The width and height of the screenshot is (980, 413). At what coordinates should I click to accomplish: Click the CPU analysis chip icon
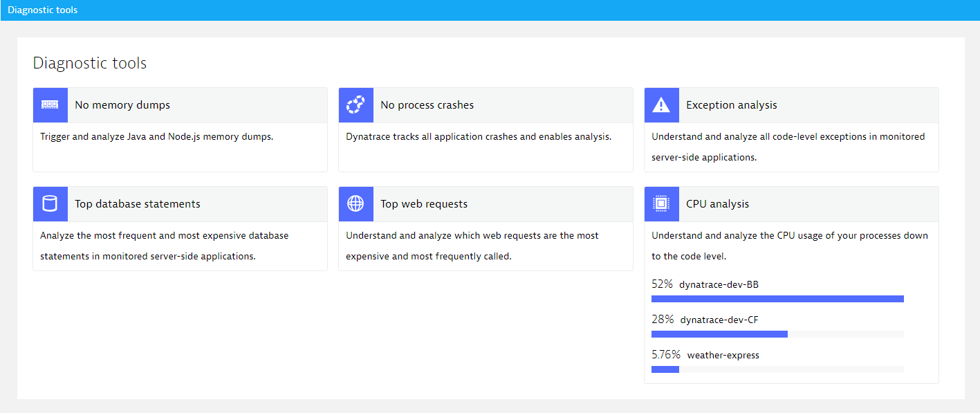(661, 204)
